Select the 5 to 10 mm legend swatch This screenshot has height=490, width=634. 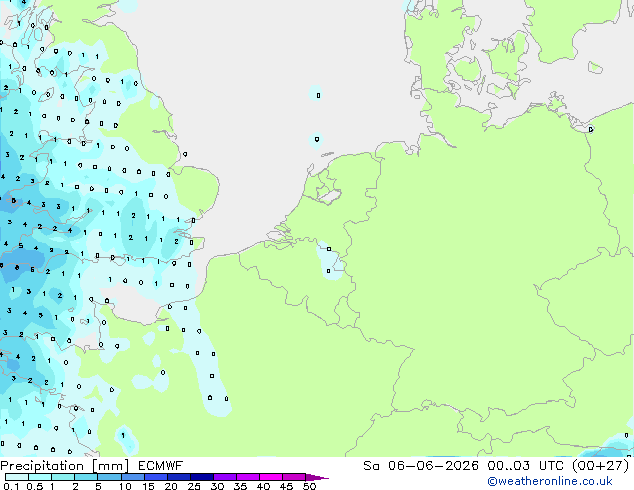(x=110, y=477)
